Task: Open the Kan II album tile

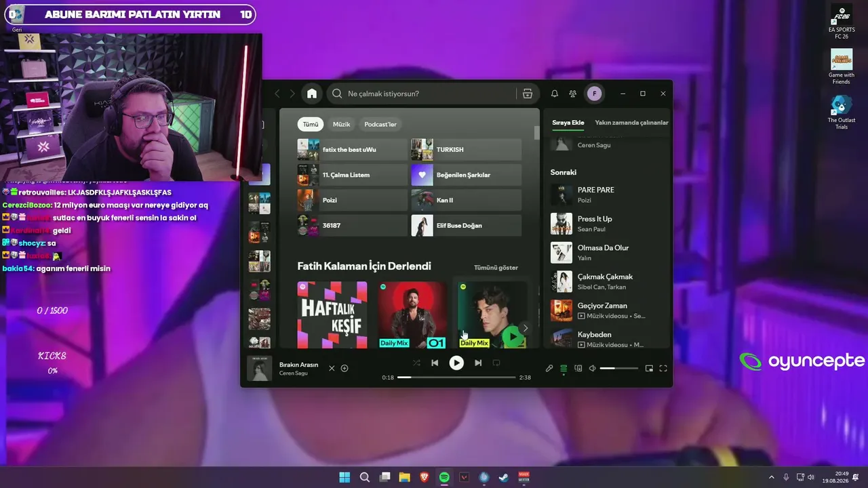Action: pyautogui.click(x=467, y=200)
